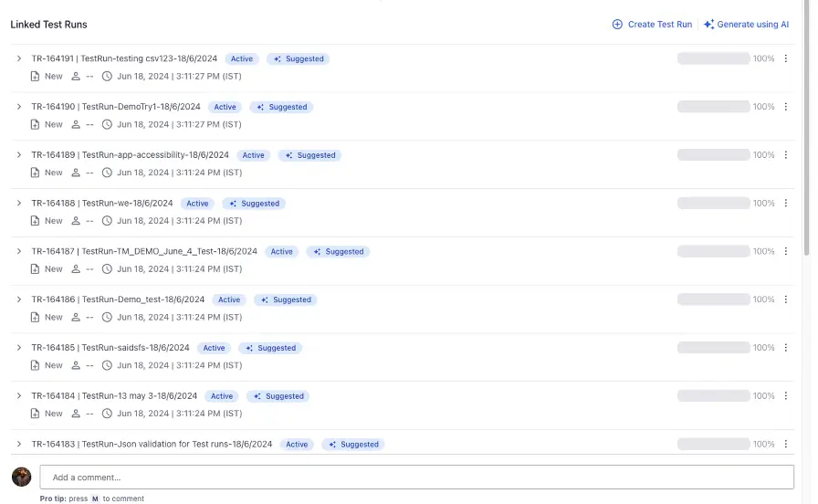Image resolution: width=818 pixels, height=504 pixels.
Task: Open more options for TR-164185 test run
Action: point(785,348)
